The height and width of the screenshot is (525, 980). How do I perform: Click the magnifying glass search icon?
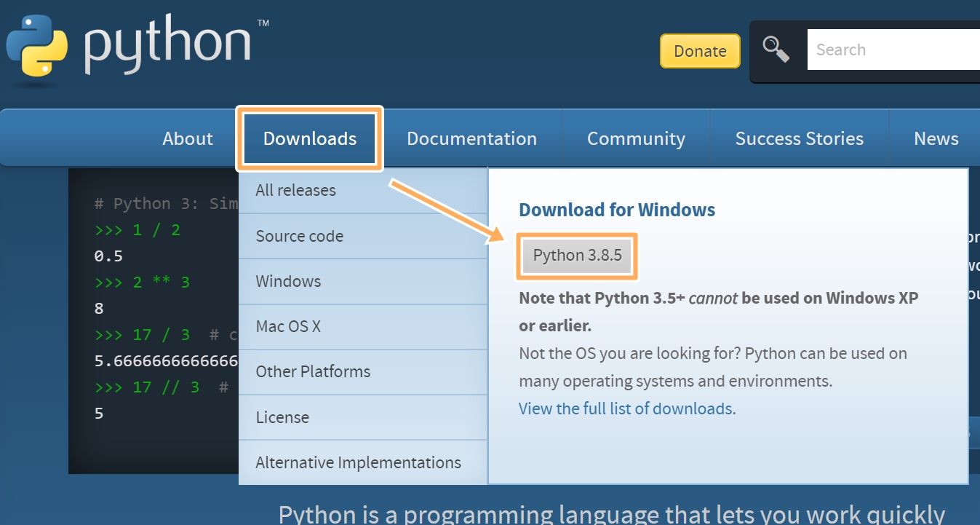point(776,50)
